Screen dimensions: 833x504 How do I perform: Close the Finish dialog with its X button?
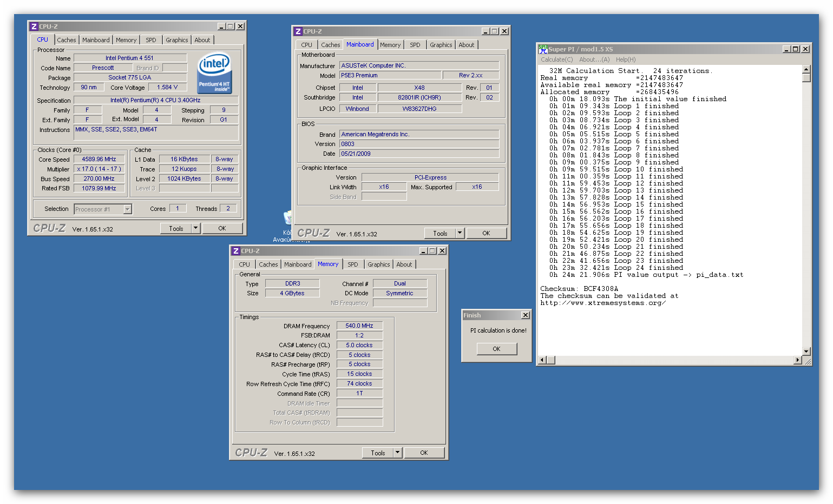point(525,315)
